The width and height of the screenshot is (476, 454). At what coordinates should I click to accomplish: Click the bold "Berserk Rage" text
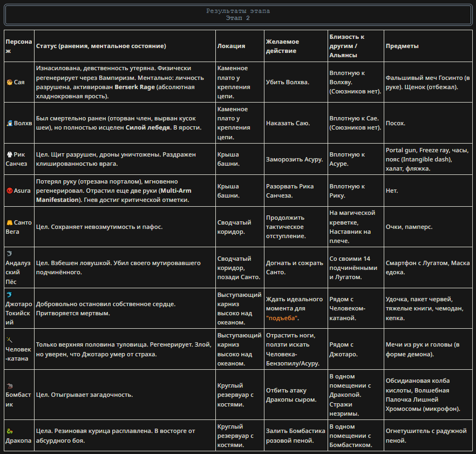point(134,87)
